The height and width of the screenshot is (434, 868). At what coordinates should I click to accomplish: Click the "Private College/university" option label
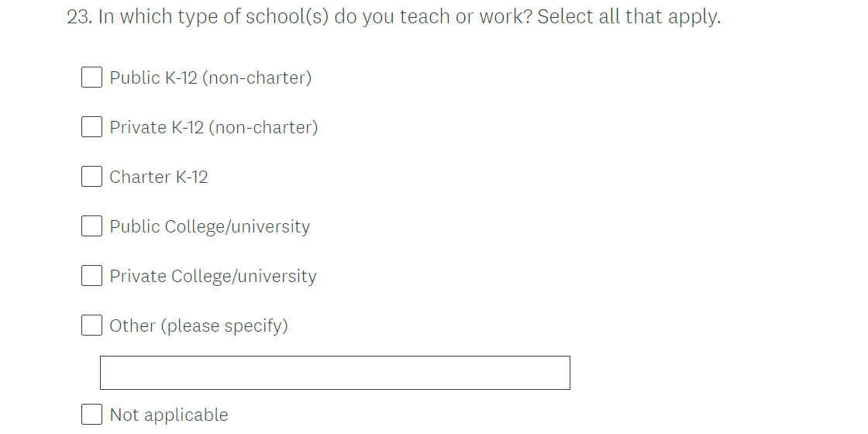point(212,276)
